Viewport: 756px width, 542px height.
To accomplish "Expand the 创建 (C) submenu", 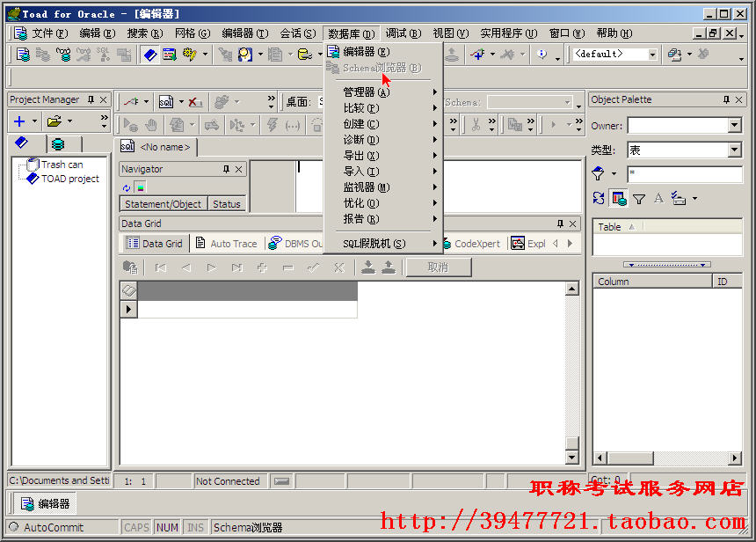I will click(x=382, y=123).
